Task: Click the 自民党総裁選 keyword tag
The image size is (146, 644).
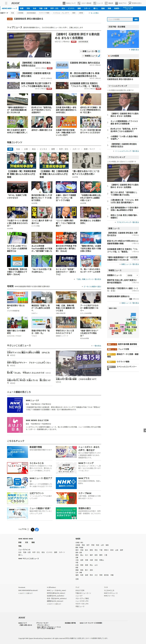Action: coord(31,13)
